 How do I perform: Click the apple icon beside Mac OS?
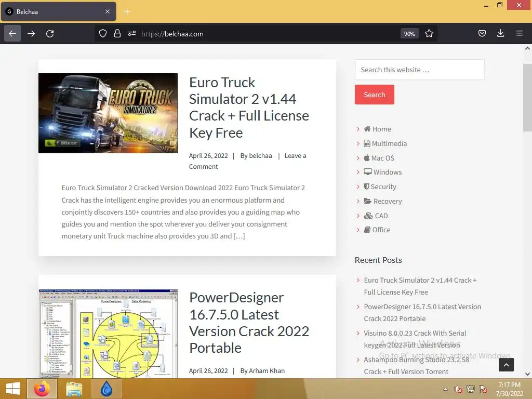[x=367, y=158]
